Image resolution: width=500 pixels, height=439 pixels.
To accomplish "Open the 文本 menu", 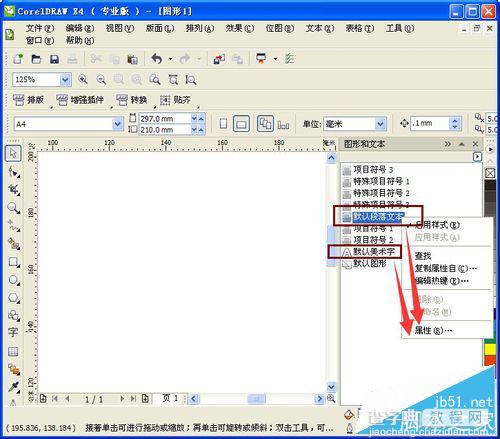I will tap(320, 29).
